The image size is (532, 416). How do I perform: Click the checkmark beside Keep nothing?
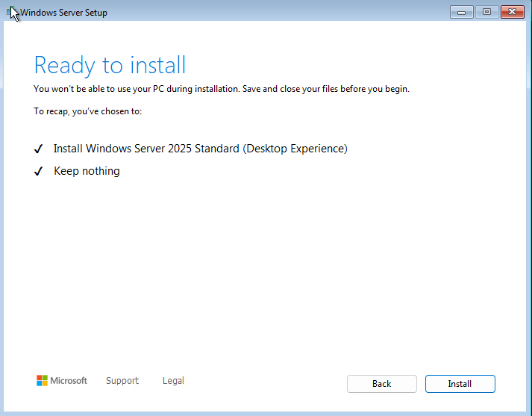coord(38,171)
